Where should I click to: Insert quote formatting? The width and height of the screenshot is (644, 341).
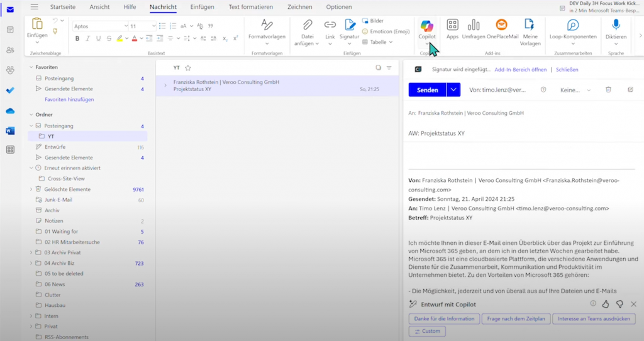[x=210, y=26]
